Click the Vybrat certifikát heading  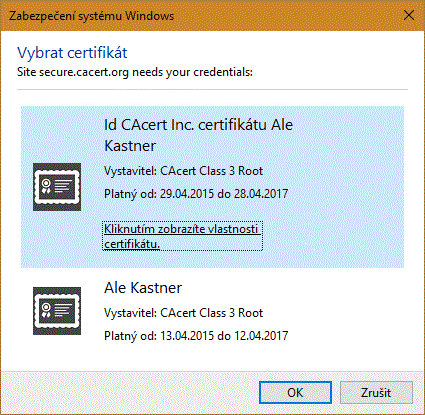click(x=72, y=53)
